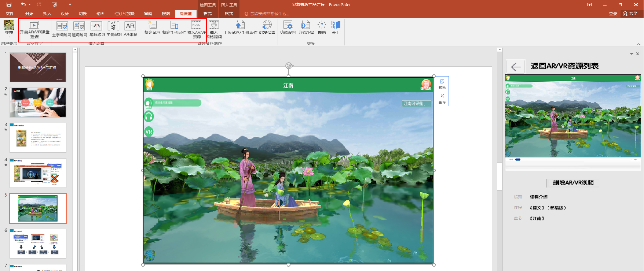Toggle the VR mode button on slide
The image size is (644, 271).
(149, 131)
